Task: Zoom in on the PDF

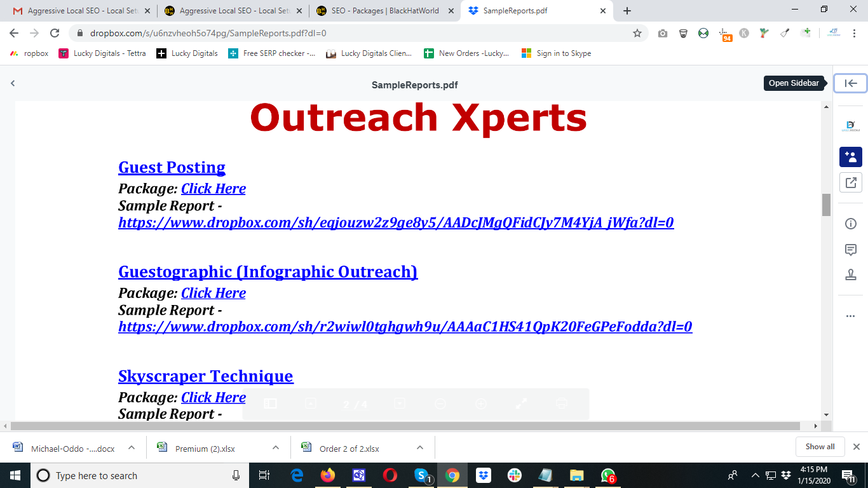Action: click(x=481, y=403)
